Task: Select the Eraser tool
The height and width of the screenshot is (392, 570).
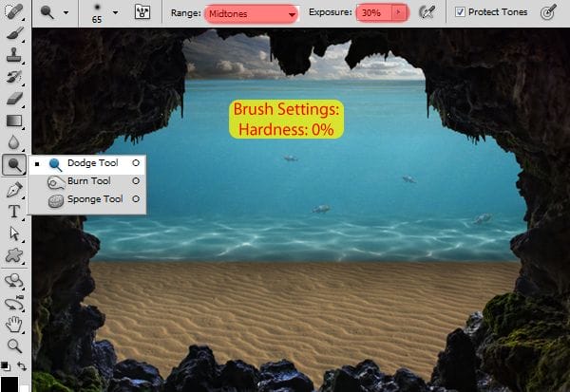Action: (x=14, y=99)
